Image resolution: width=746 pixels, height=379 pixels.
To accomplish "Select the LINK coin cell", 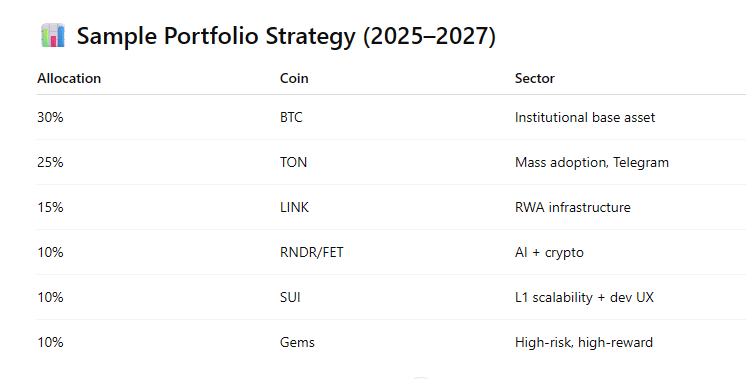I will coord(294,207).
